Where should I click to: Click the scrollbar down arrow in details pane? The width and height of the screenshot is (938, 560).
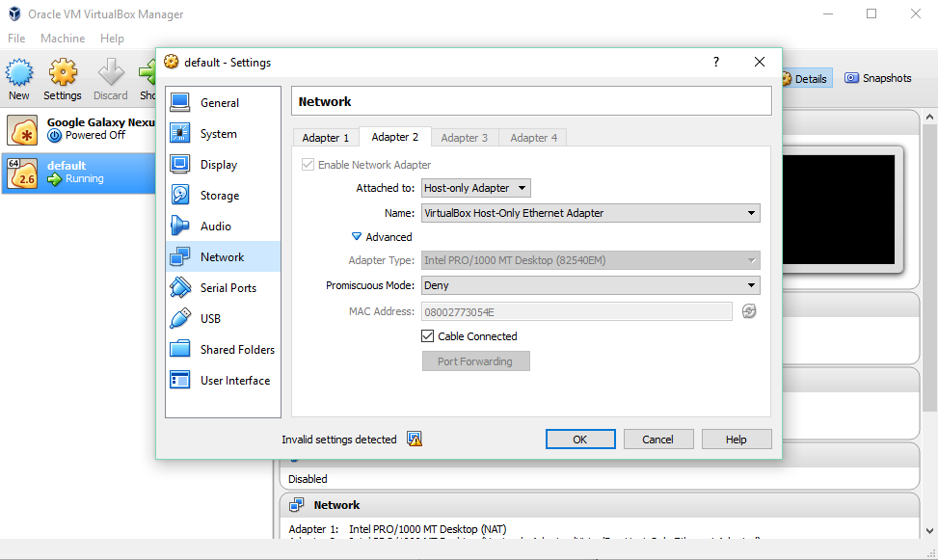tap(929, 530)
